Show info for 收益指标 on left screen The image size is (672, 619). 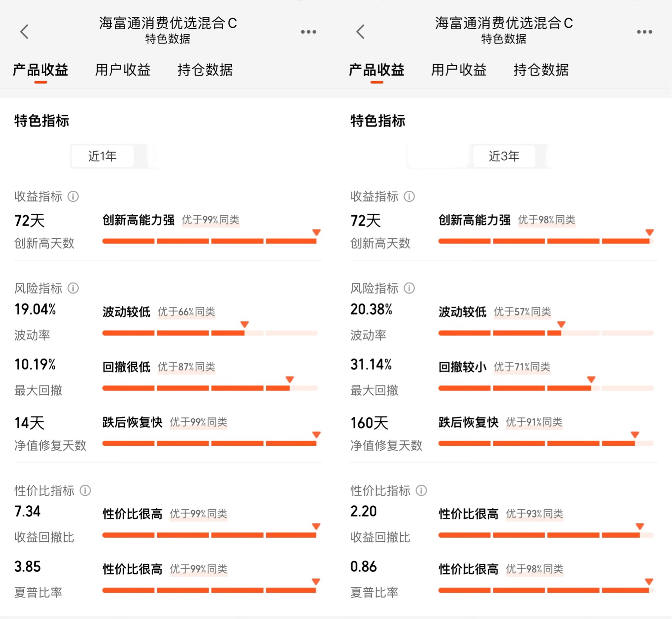pyautogui.click(x=73, y=197)
